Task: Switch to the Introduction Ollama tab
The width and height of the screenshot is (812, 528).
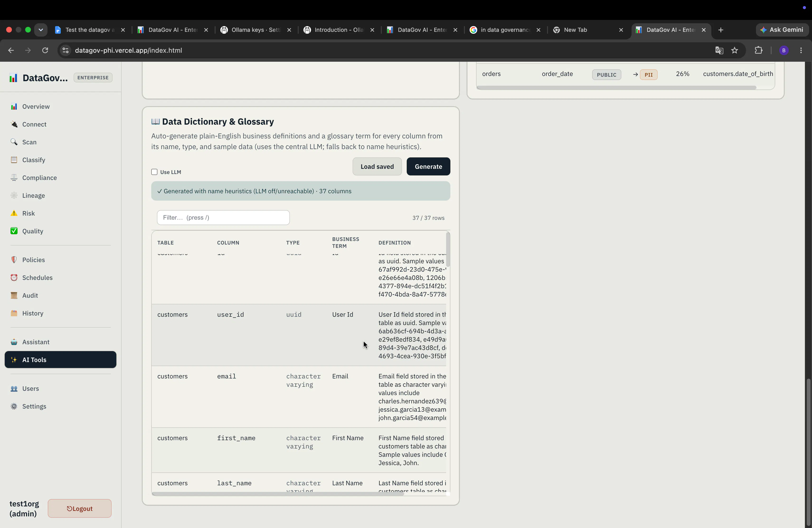Action: (339, 30)
